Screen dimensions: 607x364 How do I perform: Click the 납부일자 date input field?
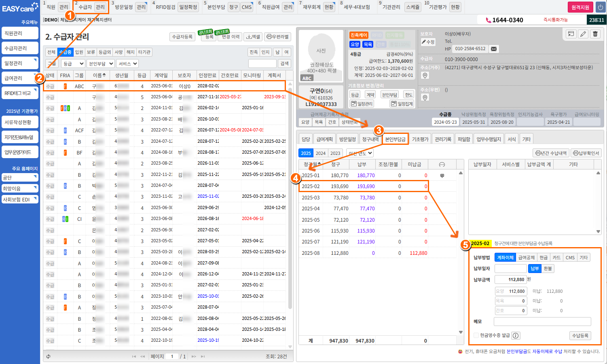tap(510, 269)
